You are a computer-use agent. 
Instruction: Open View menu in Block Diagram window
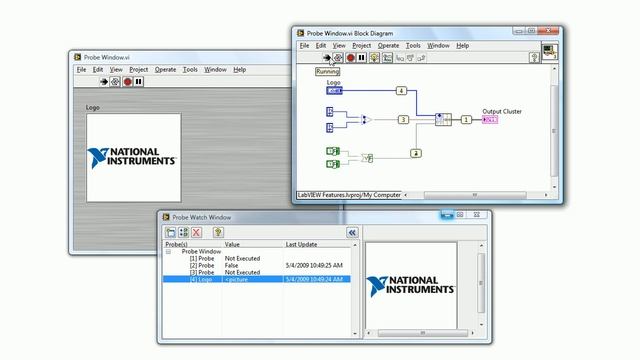[339, 45]
